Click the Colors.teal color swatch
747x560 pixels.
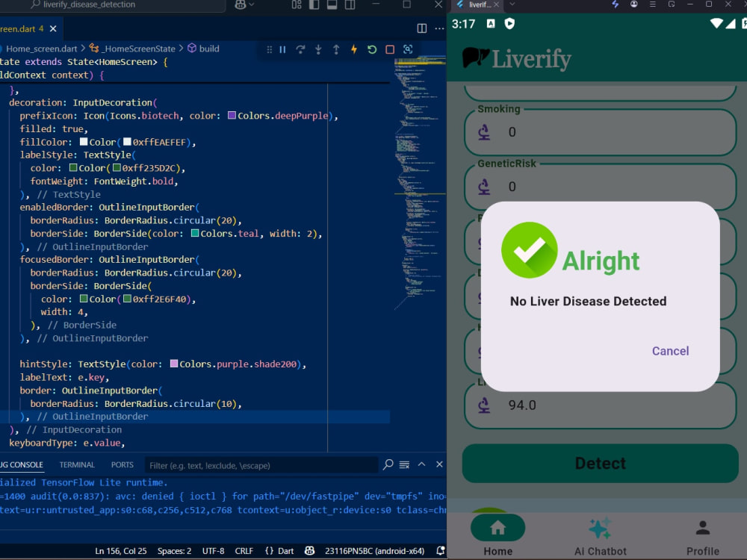point(195,233)
